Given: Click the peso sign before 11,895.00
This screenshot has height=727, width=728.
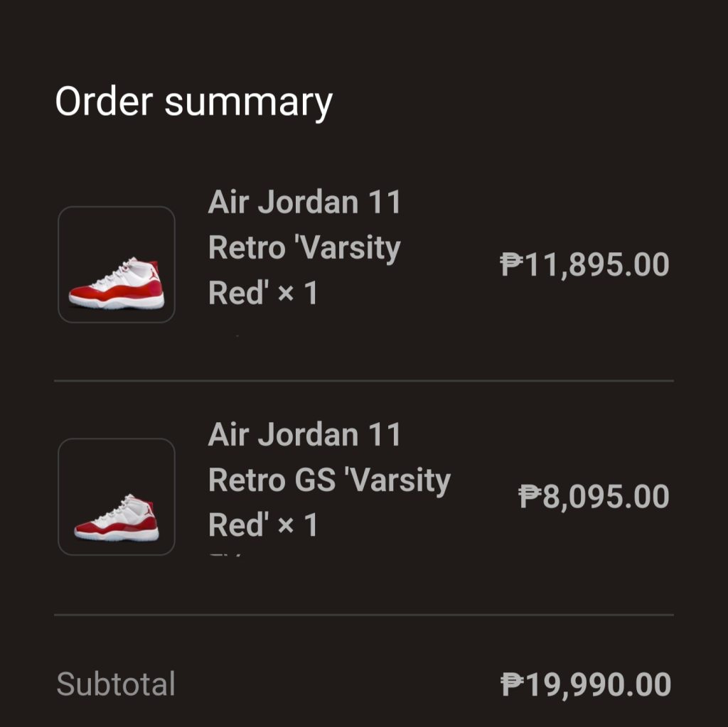Looking at the screenshot, I should pyautogui.click(x=511, y=264).
